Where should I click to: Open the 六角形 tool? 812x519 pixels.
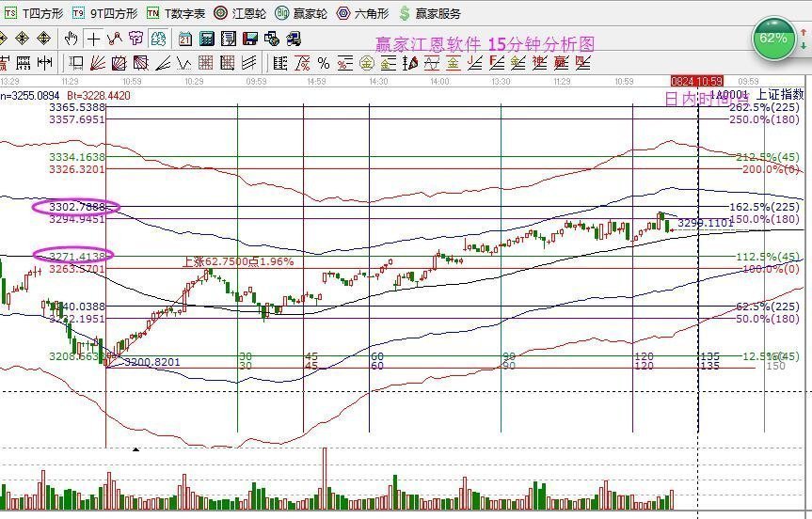tap(362, 13)
